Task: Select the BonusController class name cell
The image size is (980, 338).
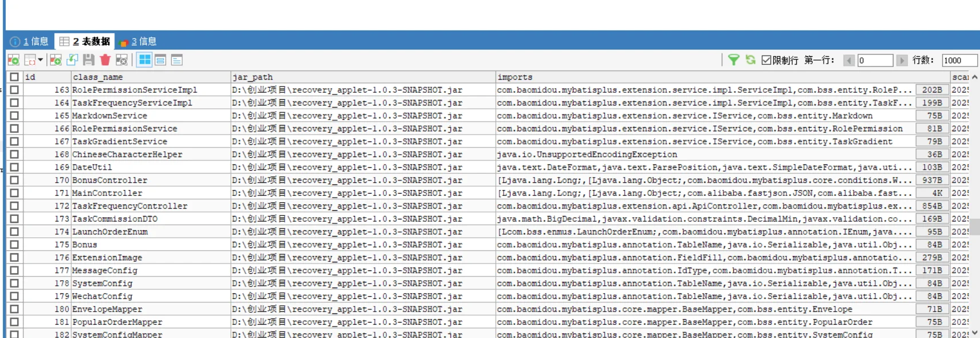Action: 151,180
